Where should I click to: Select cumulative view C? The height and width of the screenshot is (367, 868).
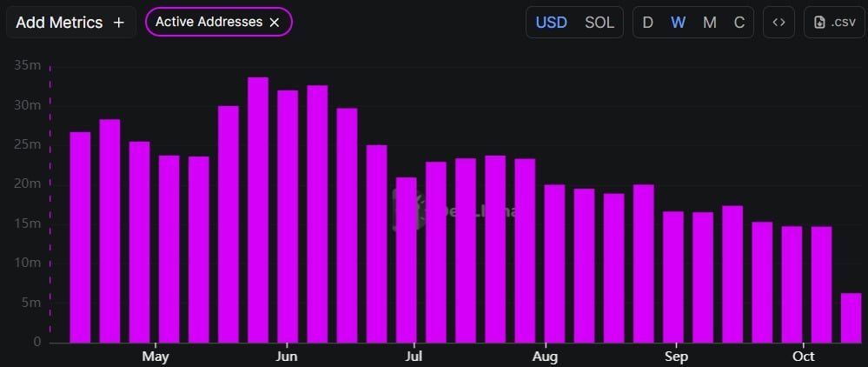739,23
